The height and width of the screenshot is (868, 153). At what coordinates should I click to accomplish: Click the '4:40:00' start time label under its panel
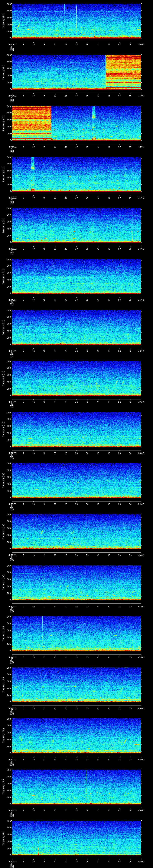coord(12,606)
